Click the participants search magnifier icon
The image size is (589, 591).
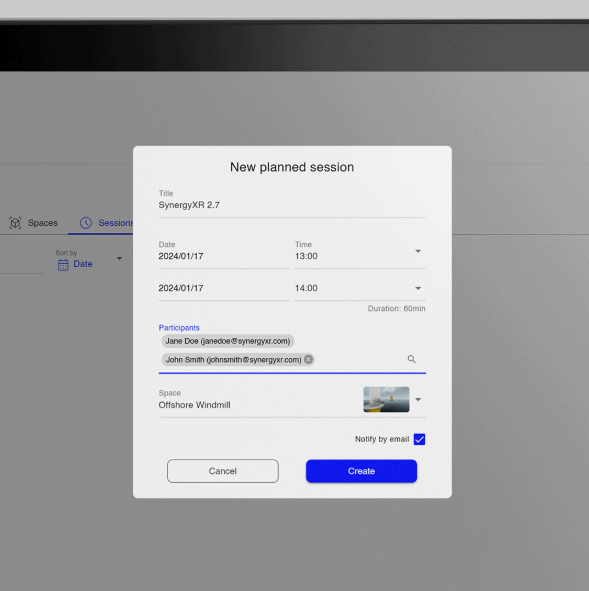(x=412, y=359)
